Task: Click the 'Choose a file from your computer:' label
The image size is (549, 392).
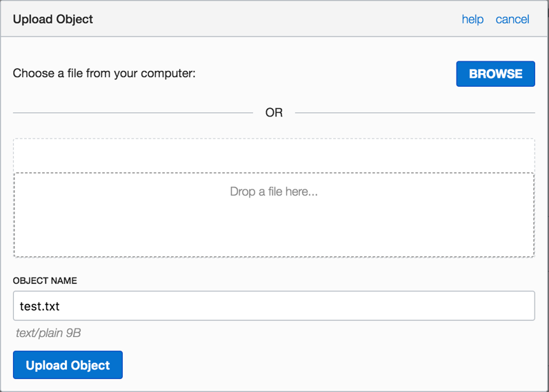Action: tap(104, 73)
